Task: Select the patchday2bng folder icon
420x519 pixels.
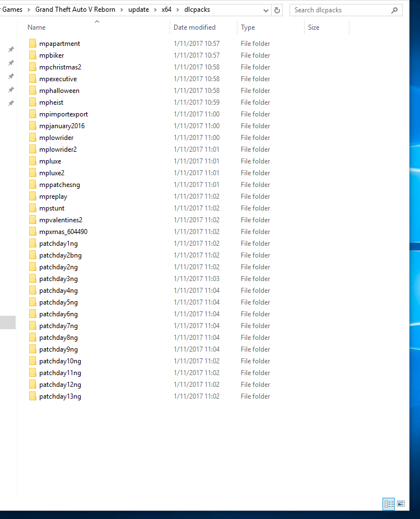Action: [32, 255]
